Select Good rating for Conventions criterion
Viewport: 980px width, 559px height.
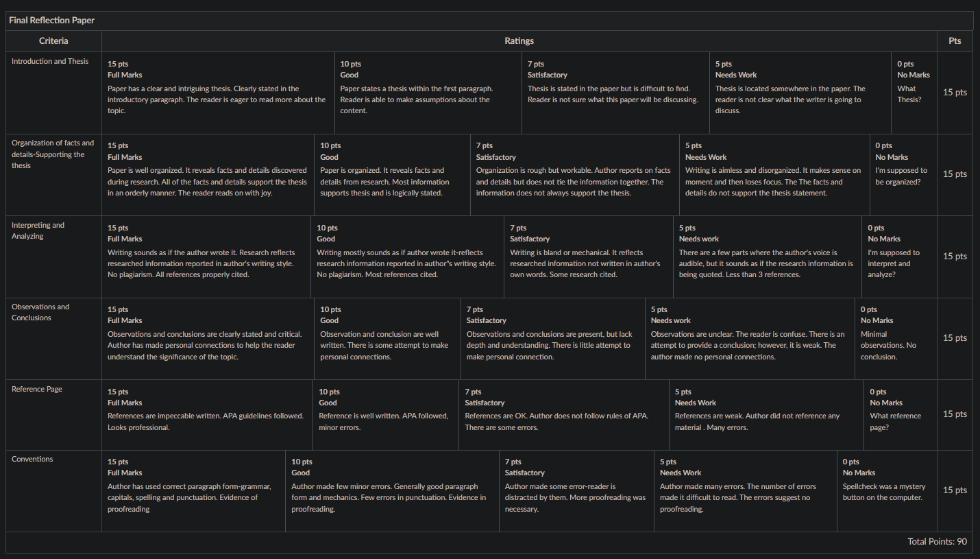[x=392, y=490]
